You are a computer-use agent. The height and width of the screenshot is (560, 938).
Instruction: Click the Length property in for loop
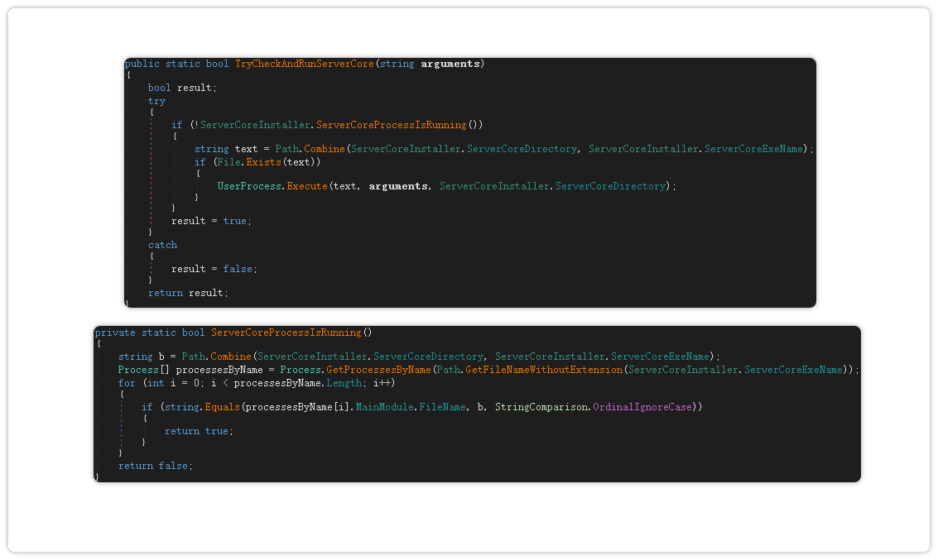[x=343, y=383]
